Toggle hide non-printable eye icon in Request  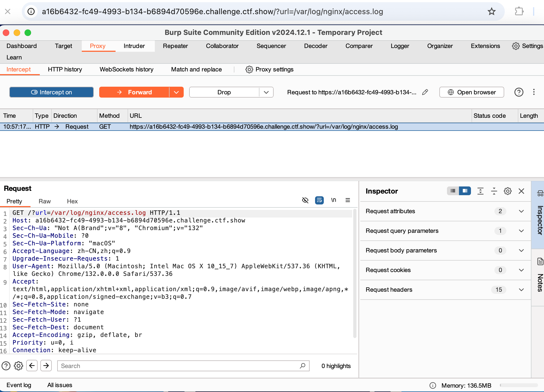point(305,200)
